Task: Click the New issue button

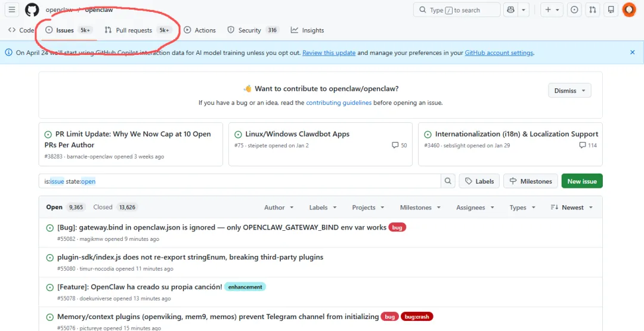Action: tap(582, 181)
